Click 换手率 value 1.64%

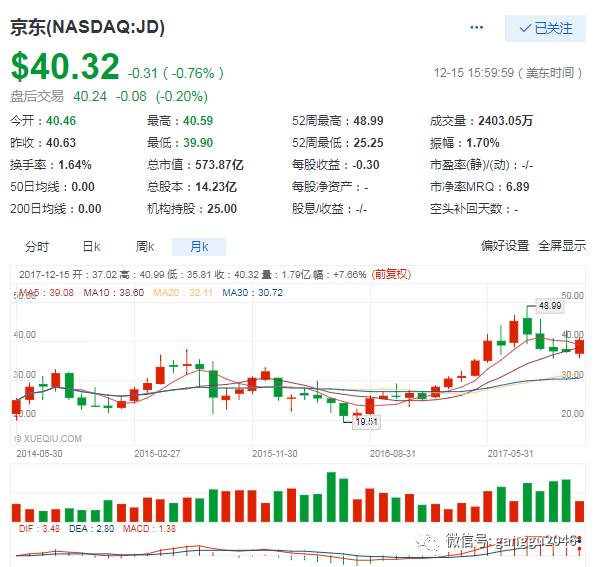(75, 165)
